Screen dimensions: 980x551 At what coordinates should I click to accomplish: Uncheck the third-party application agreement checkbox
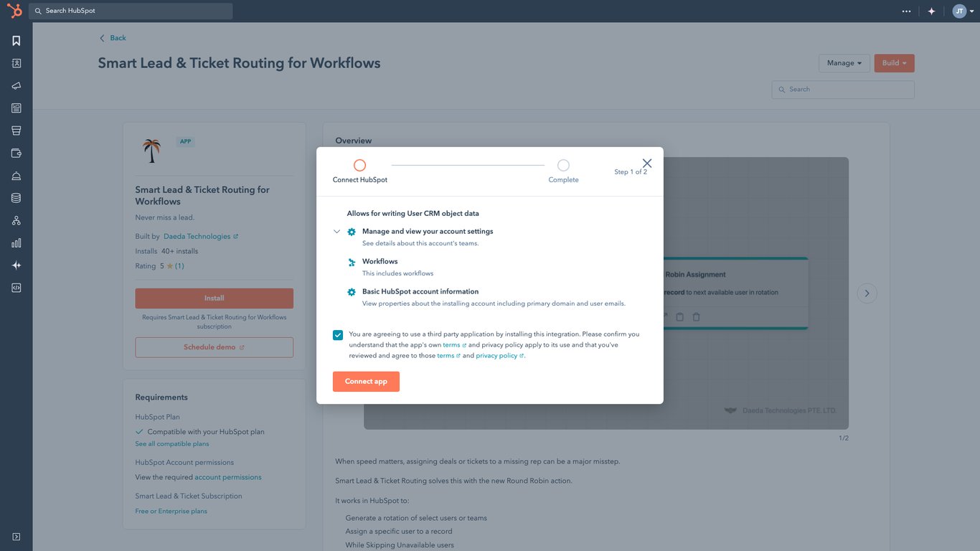[337, 334]
